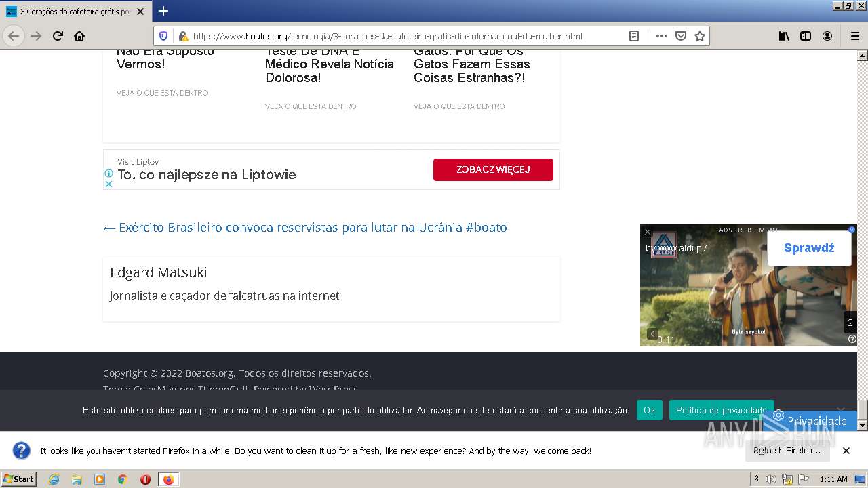The height and width of the screenshot is (488, 868).
Task: Open the Visit Liptov ad headline
Action: pyautogui.click(x=207, y=174)
